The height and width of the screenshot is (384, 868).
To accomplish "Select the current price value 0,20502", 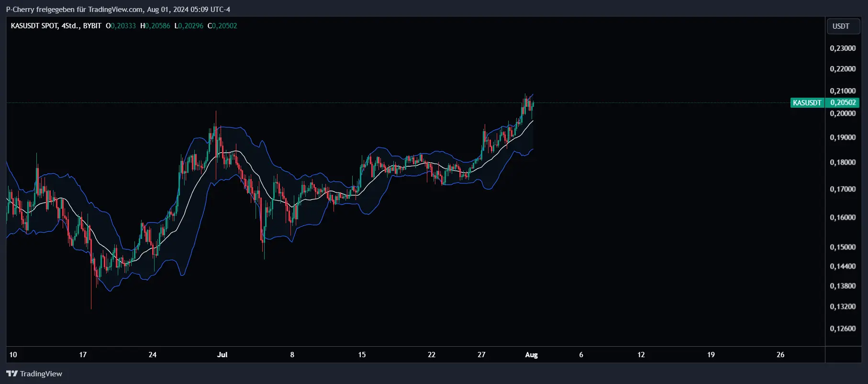I will pos(843,102).
